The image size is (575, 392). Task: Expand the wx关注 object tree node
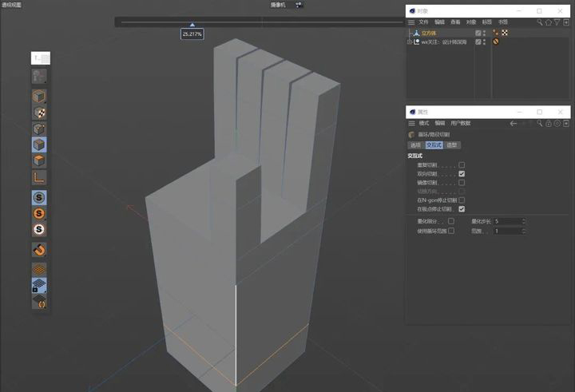[x=409, y=42]
